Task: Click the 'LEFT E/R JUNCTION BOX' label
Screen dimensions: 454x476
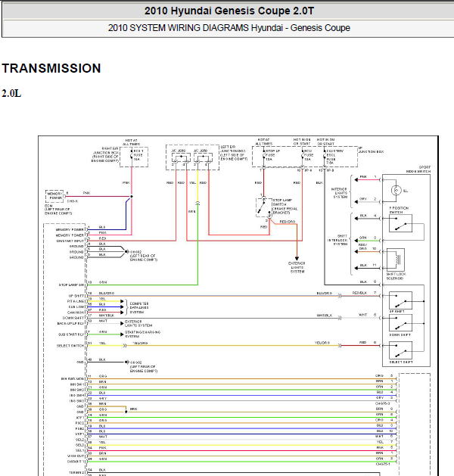Action: 234,153
